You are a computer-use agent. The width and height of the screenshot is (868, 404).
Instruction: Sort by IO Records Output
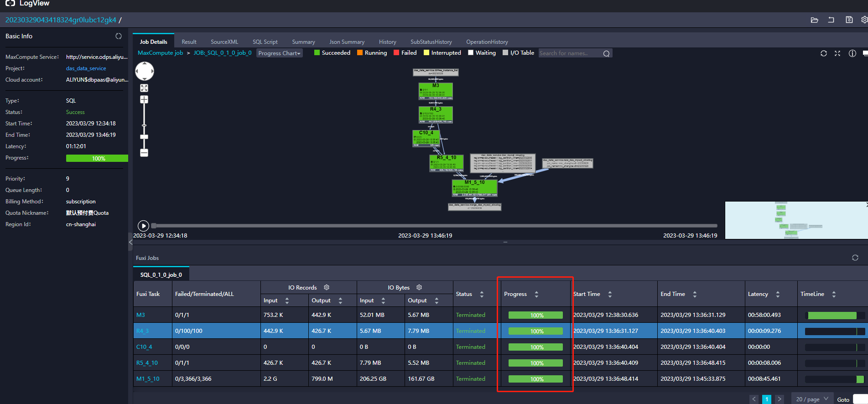340,300
